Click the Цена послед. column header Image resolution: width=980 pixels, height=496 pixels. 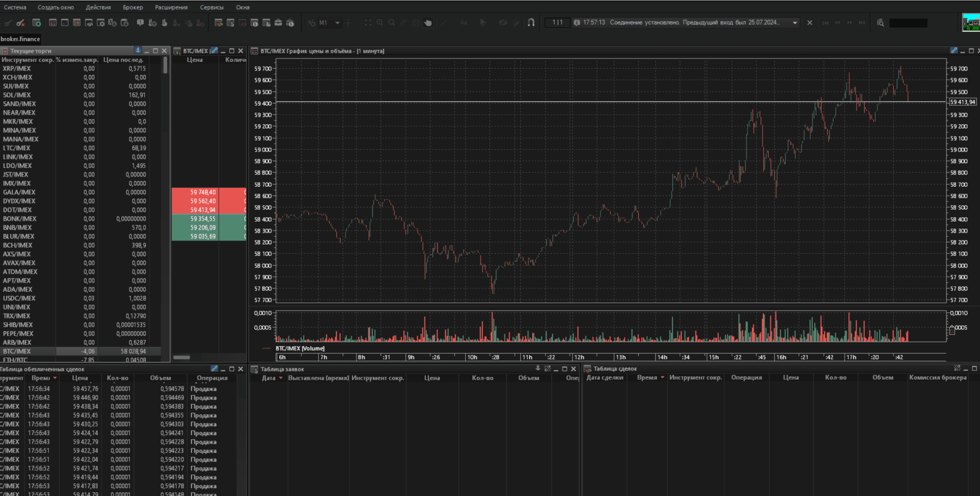pos(123,60)
